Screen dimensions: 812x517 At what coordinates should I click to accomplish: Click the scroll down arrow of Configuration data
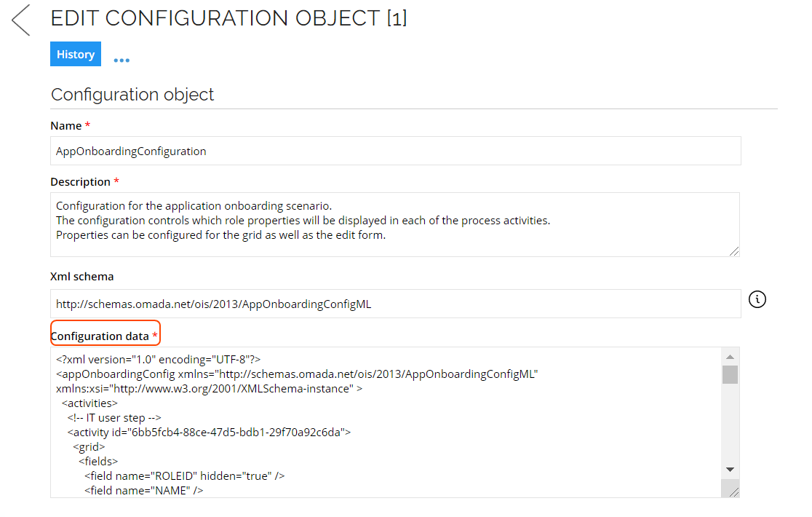pos(731,470)
